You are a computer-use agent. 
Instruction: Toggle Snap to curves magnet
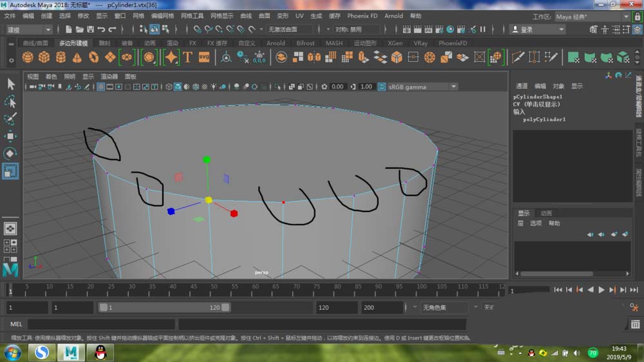point(208,29)
